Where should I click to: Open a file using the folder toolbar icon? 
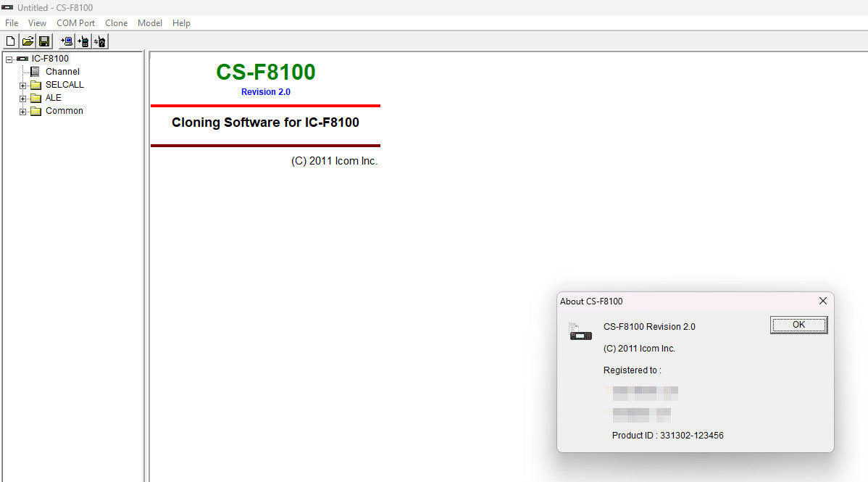pyautogui.click(x=28, y=41)
